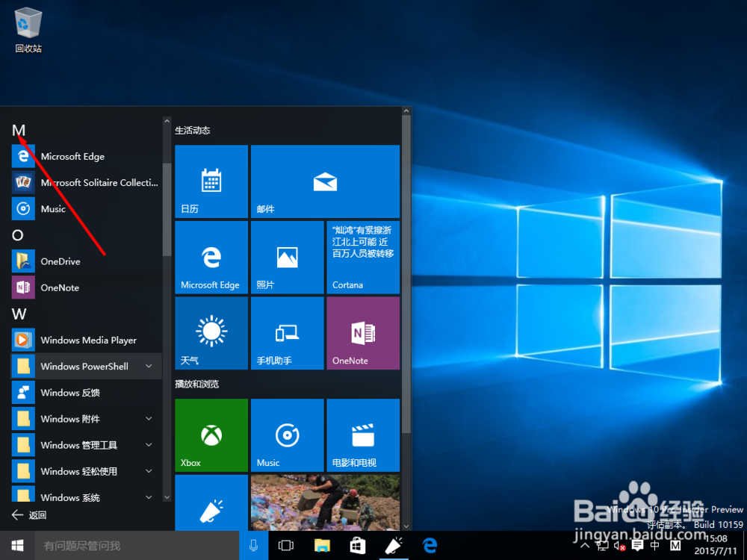Click the letter O section header
This screenshot has height=560, width=747.
click(18, 235)
